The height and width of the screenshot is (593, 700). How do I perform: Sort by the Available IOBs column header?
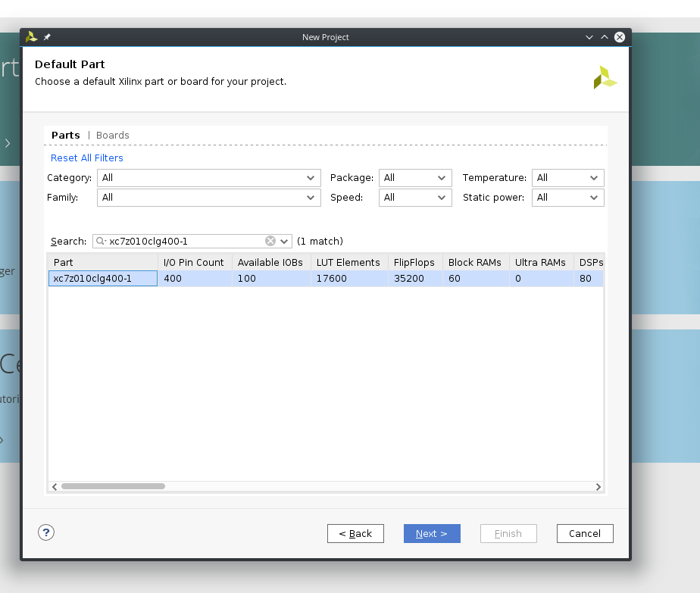(271, 262)
